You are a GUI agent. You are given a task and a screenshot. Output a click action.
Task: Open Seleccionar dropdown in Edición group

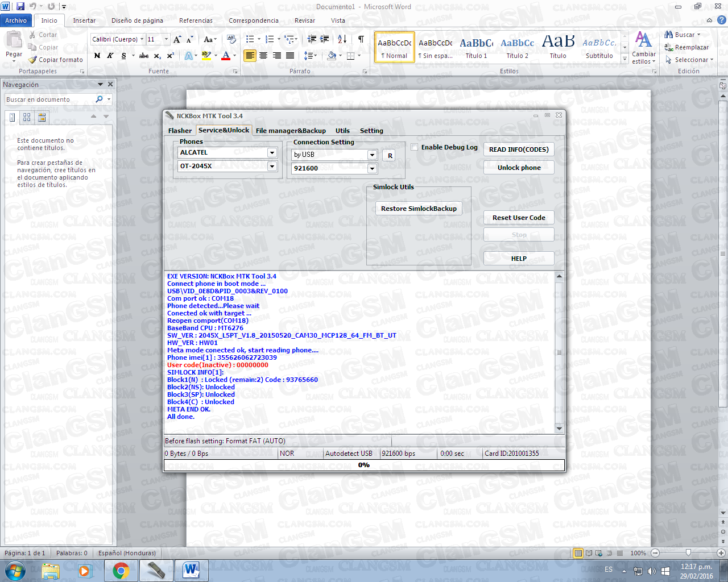coord(689,60)
